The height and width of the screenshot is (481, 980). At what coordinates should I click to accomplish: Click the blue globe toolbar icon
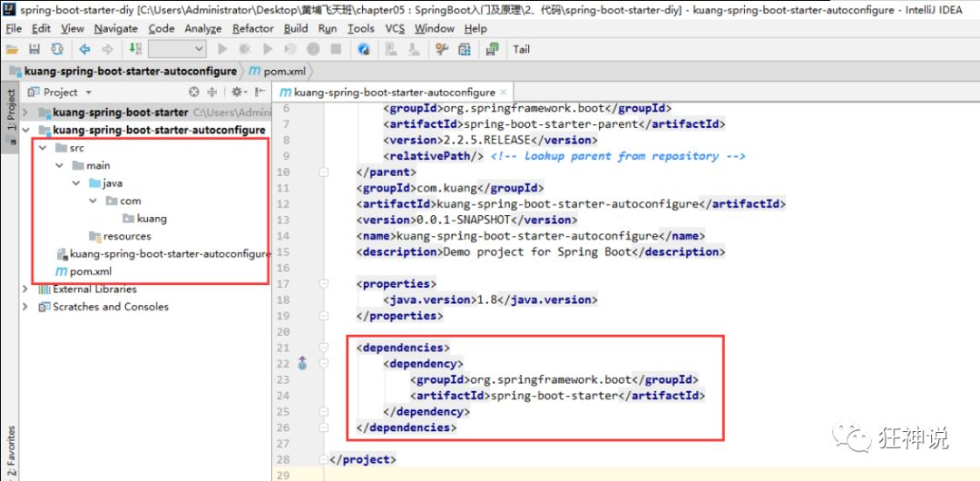364,49
